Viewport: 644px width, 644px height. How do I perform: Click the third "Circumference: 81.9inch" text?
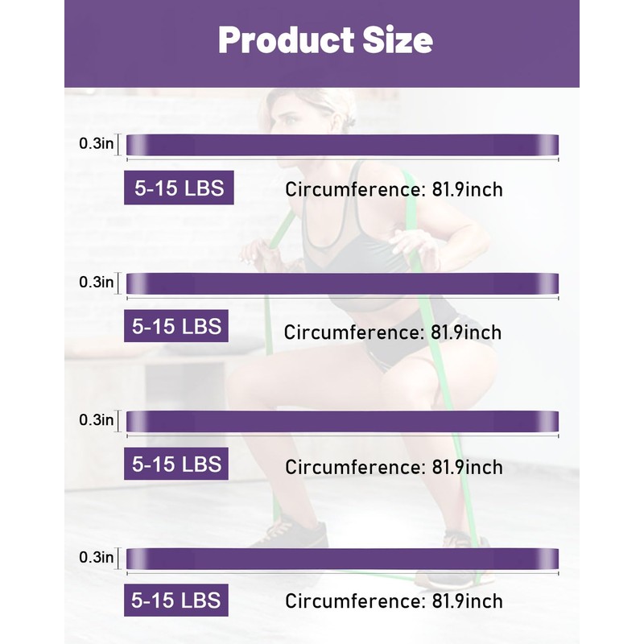point(394,467)
